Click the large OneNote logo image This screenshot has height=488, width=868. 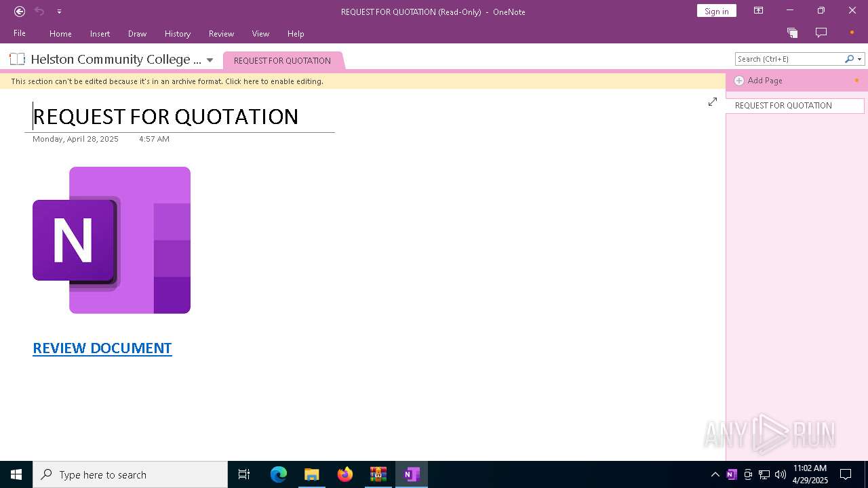tap(111, 240)
